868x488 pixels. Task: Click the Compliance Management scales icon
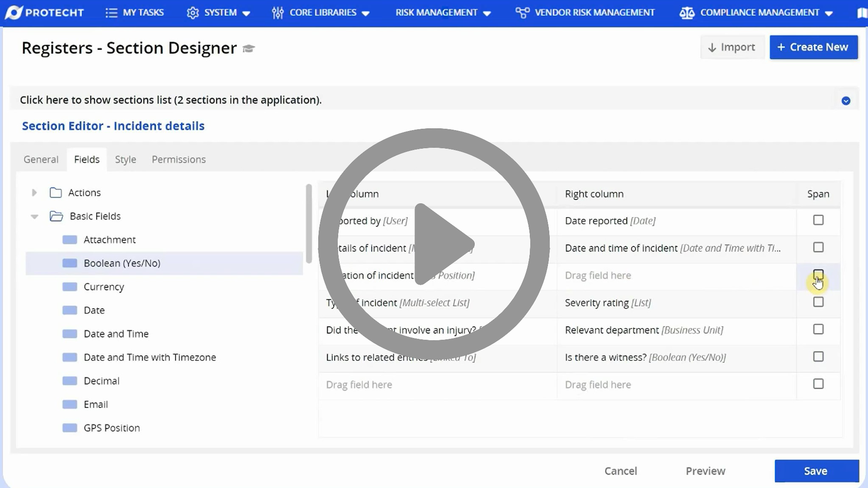click(x=686, y=12)
